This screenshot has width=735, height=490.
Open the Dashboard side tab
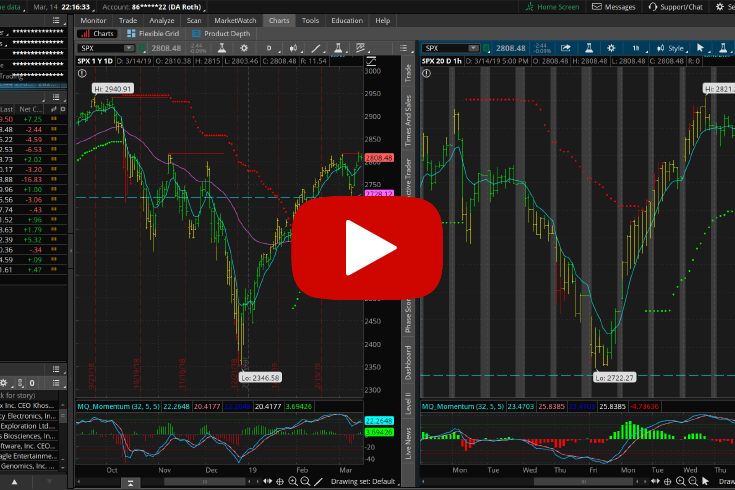(408, 362)
